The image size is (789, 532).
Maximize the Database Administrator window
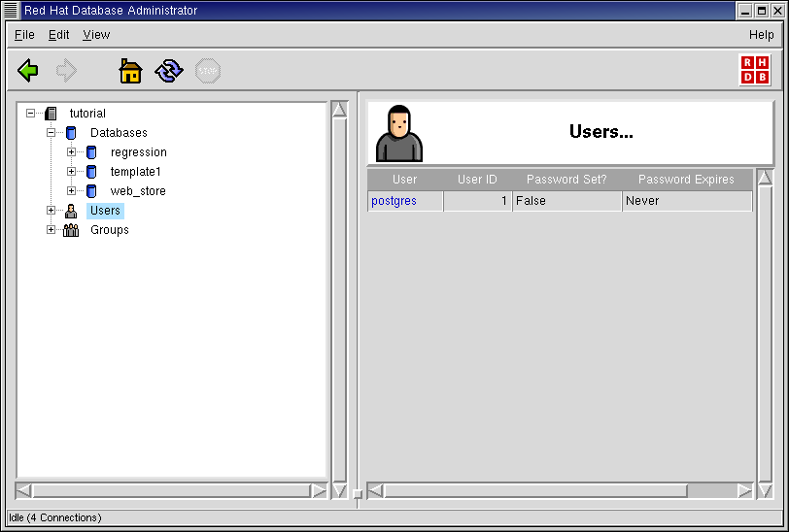coord(762,11)
